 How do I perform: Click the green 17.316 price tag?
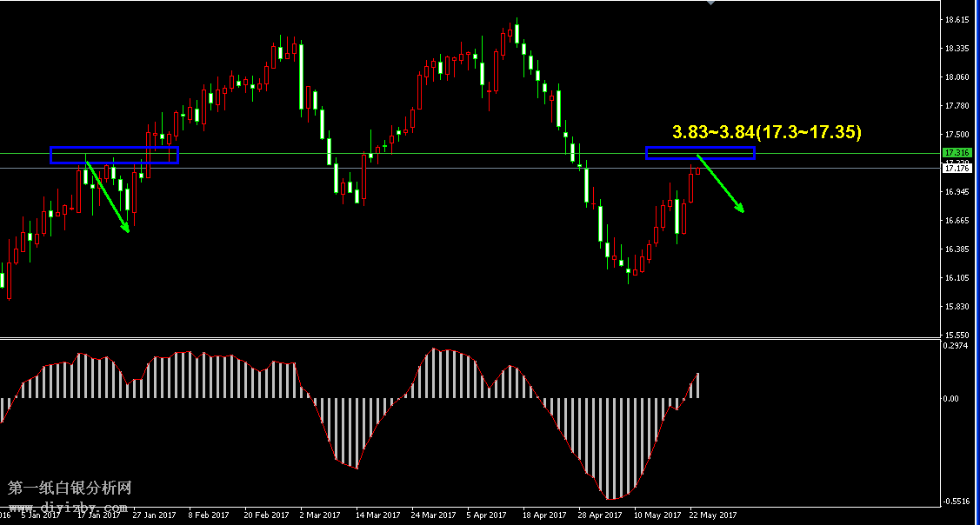pos(957,153)
